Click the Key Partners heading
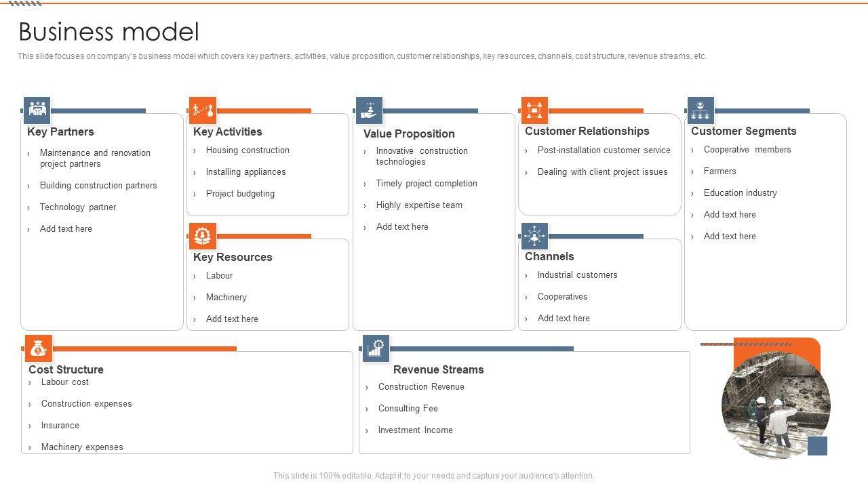 60,131
